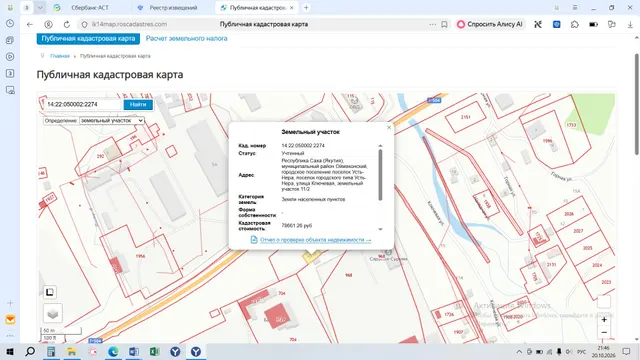Viewport: 640px width, 360px height.
Task: Open the Определение type dropdown
Action: [112, 121]
